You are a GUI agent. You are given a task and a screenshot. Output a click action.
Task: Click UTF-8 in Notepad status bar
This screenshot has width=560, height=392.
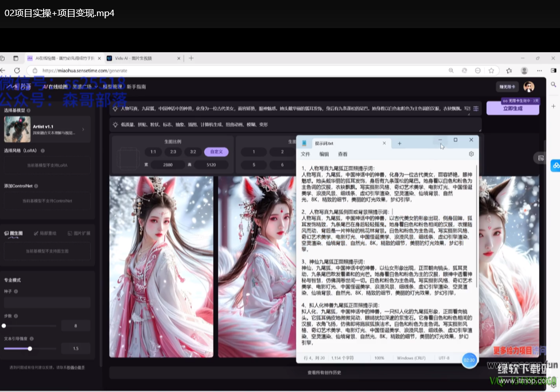[444, 358]
